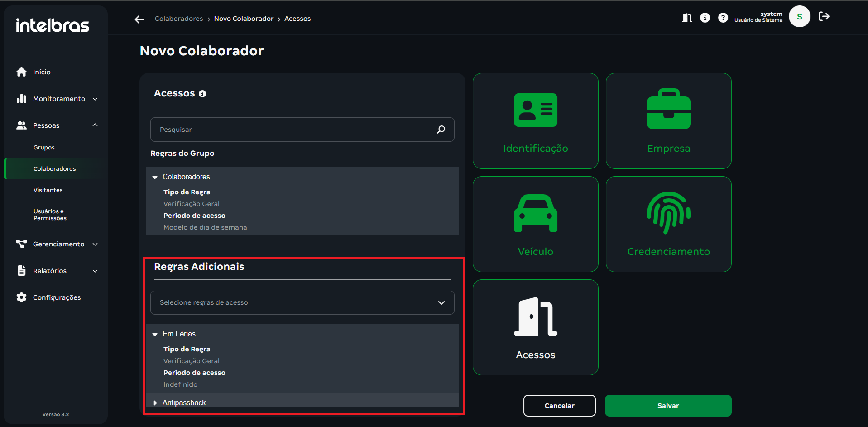Screen dimensions: 868x427
Task: Select the Veículo car card
Action: click(x=535, y=224)
